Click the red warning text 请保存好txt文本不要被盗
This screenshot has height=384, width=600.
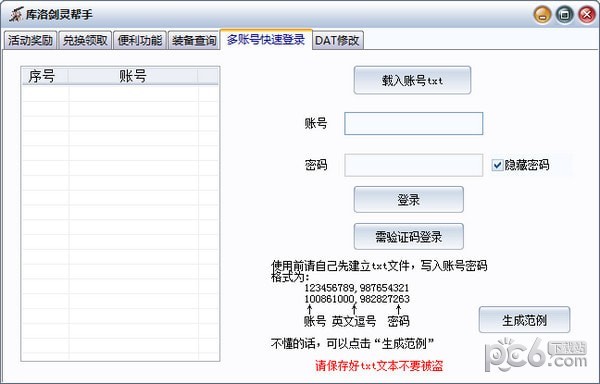coord(379,366)
